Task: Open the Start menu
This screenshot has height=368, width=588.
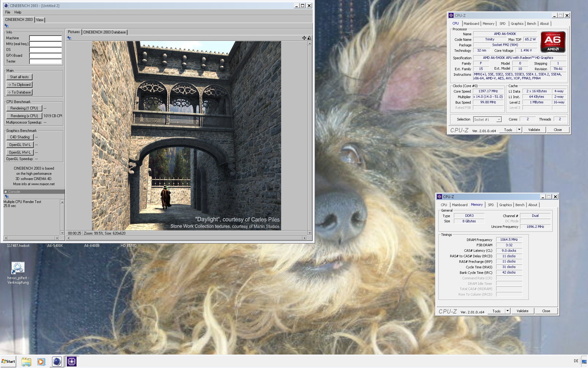Action: [8, 362]
